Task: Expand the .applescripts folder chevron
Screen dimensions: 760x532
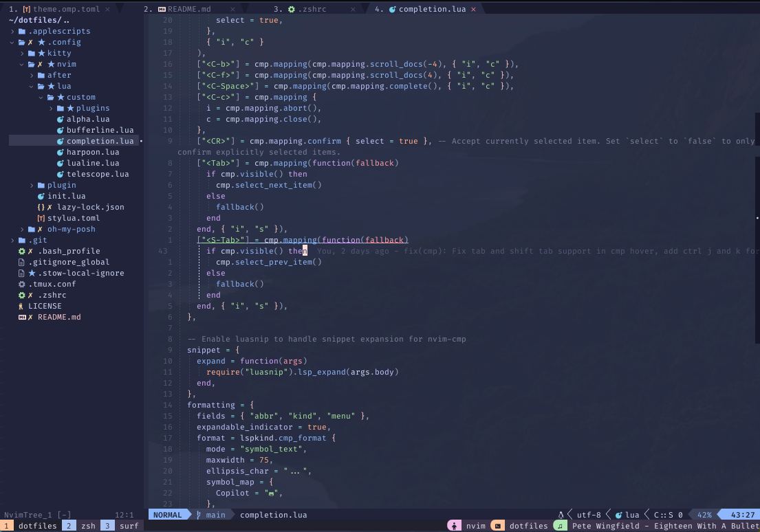Action: coord(12,31)
